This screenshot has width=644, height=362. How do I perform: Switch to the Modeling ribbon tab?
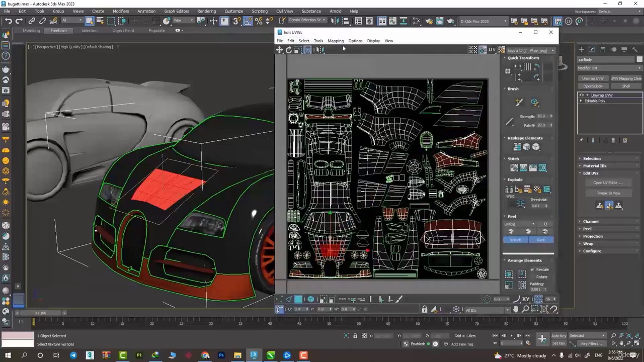click(31, 30)
